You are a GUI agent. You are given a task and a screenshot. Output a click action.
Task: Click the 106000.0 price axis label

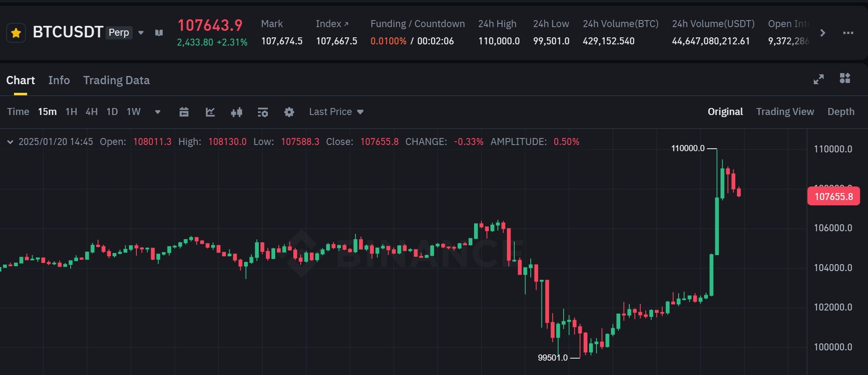(x=833, y=228)
